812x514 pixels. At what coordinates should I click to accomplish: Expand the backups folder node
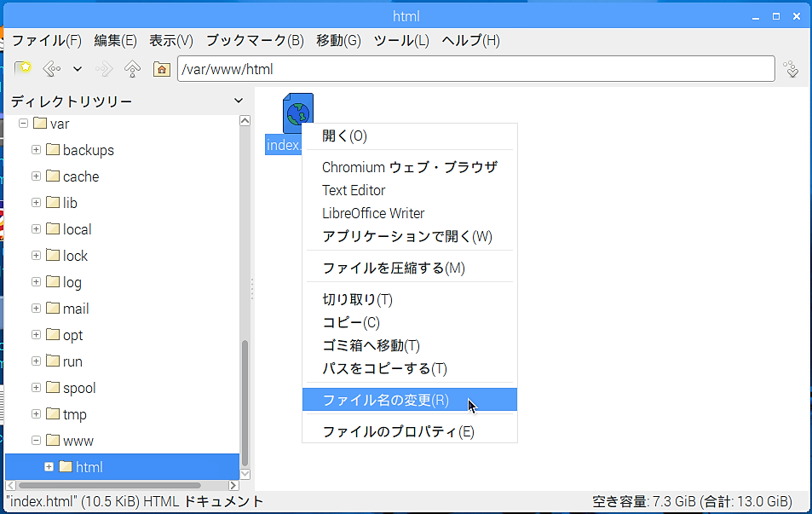(x=36, y=150)
